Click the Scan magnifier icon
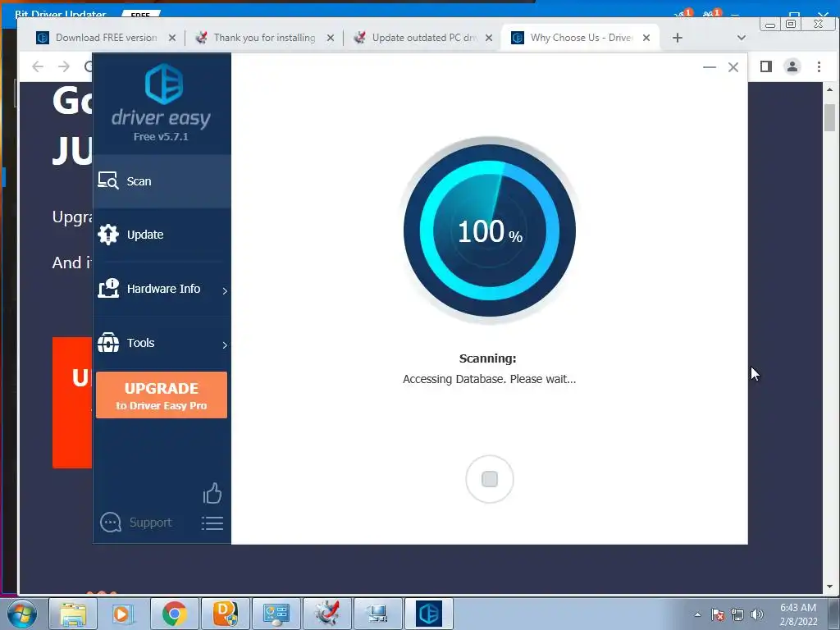This screenshot has width=840, height=630. (108, 180)
